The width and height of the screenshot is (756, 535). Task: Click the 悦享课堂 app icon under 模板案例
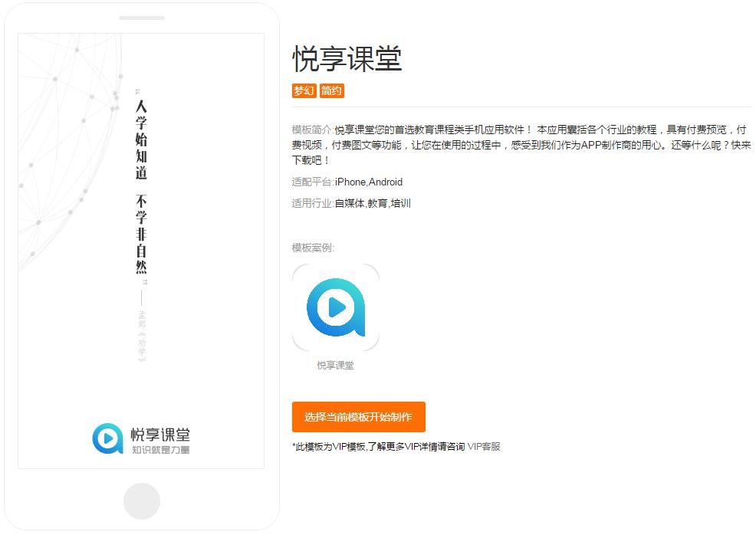[x=336, y=307]
